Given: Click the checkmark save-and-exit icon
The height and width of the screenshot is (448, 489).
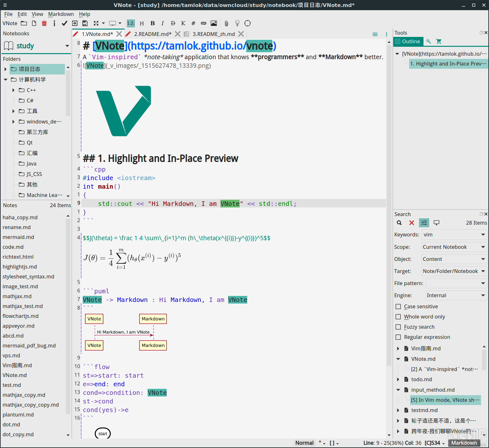Looking at the screenshot, I should click(x=65, y=23).
